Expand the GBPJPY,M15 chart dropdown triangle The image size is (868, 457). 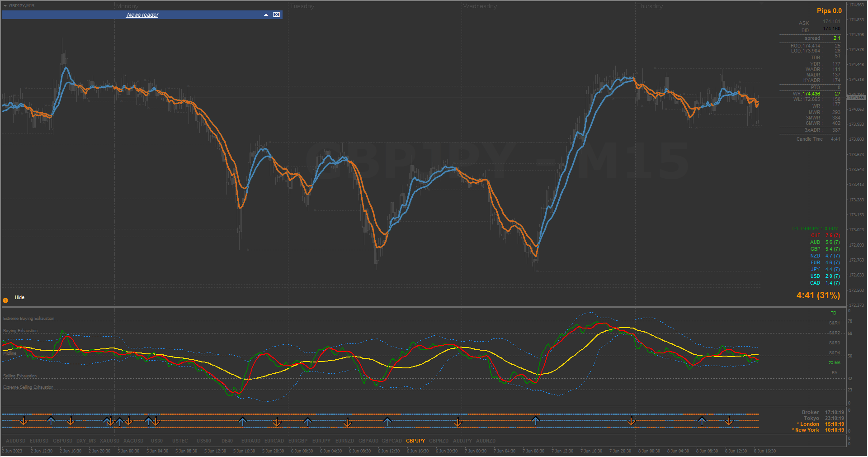5,6
